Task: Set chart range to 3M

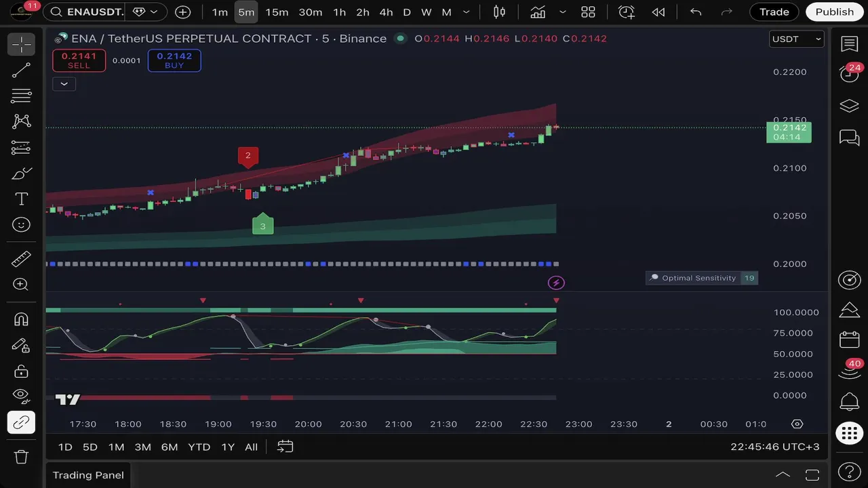Action: pyautogui.click(x=142, y=447)
